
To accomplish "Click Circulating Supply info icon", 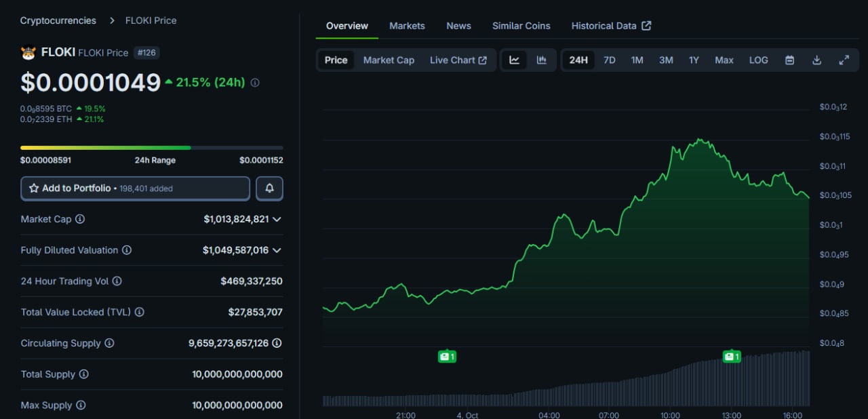I will [x=109, y=343].
